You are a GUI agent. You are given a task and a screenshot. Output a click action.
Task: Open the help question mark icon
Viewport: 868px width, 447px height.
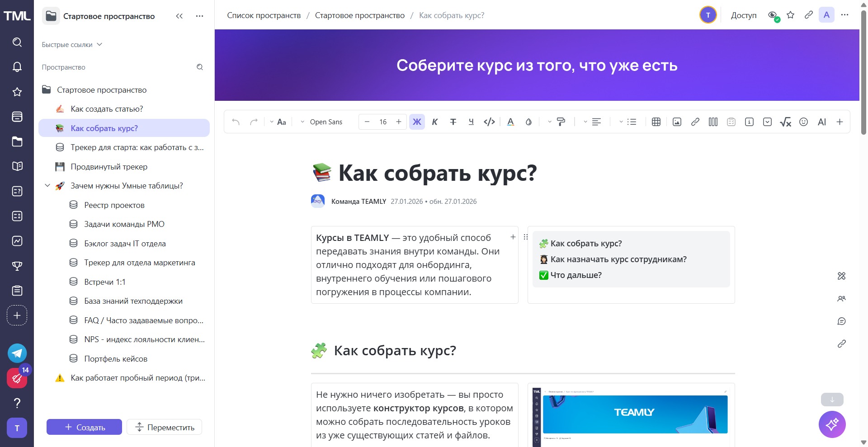point(17,403)
